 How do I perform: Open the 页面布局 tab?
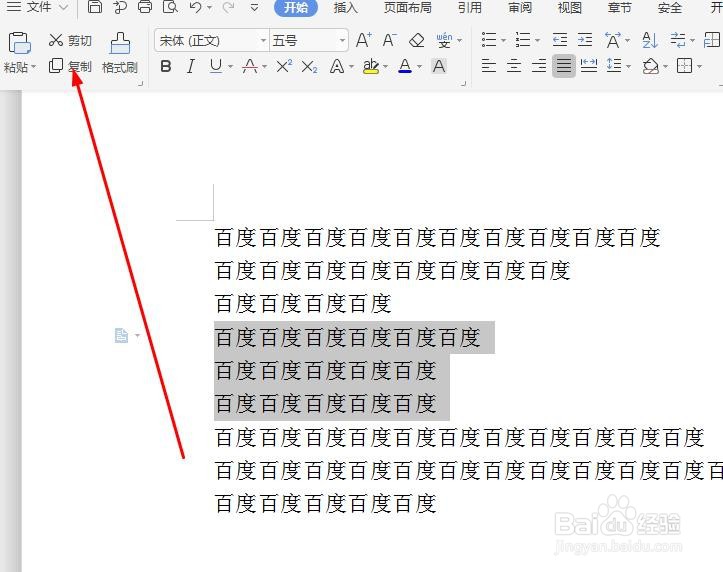click(x=408, y=8)
